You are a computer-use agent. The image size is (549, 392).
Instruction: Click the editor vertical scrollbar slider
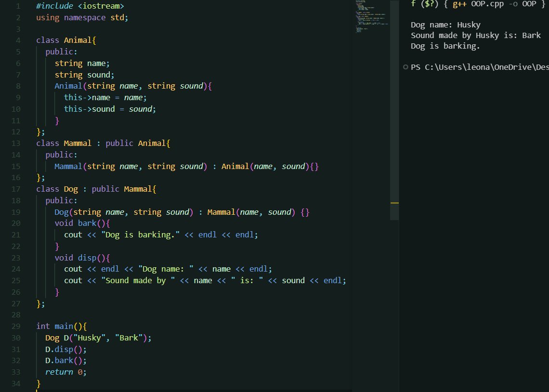(x=394, y=110)
